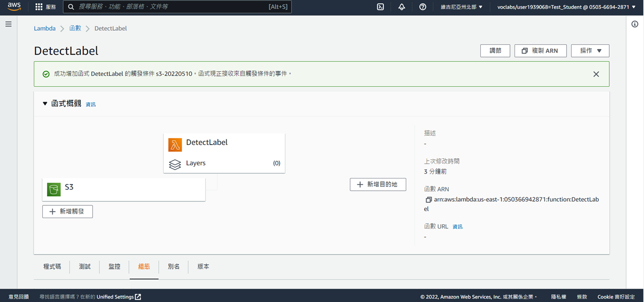Open the 條款 footer link
This screenshot has height=302, width=644.
coord(582,297)
